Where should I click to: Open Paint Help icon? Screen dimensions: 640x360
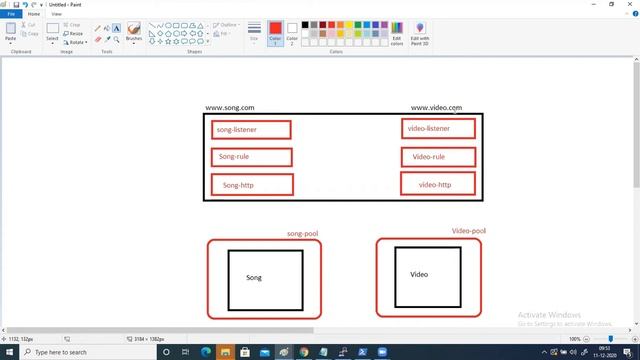(x=636, y=14)
